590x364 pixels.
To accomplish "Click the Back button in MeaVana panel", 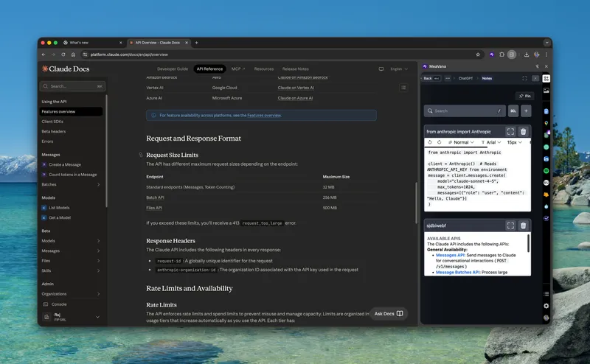I will 431,78.
